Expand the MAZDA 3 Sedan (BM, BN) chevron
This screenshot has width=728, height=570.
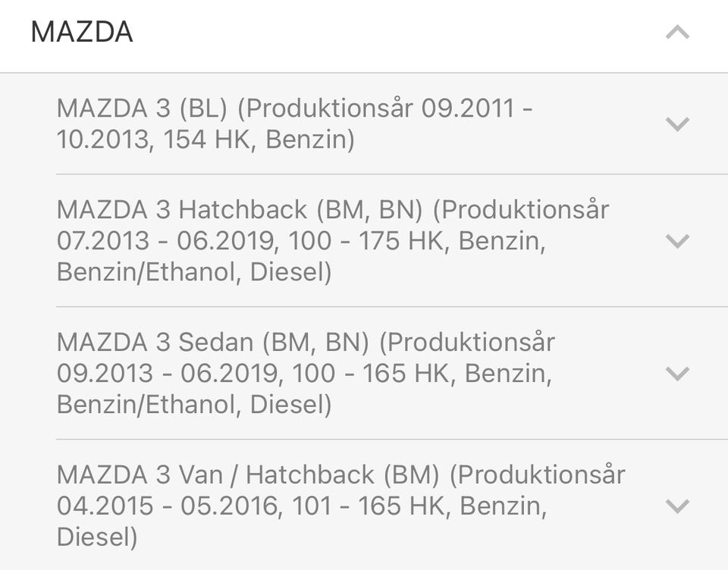tap(676, 374)
